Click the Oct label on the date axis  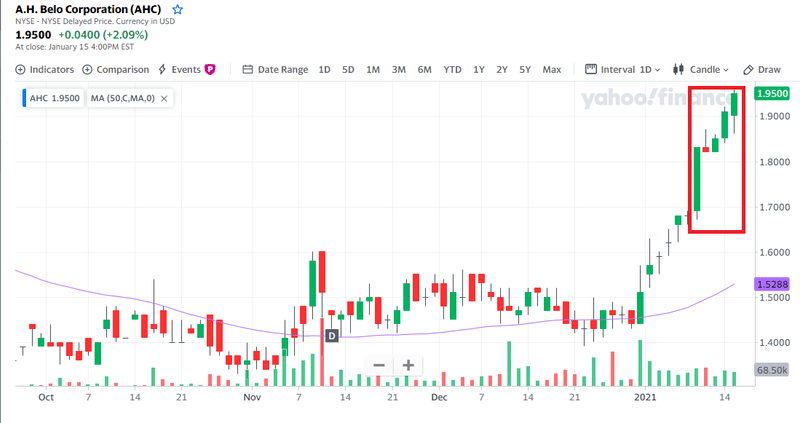pos(46,397)
